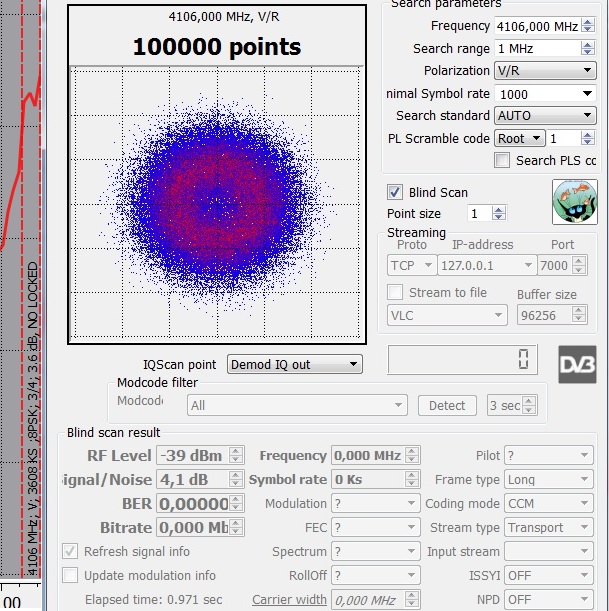Open the Polarization V/R dropdown

545,71
